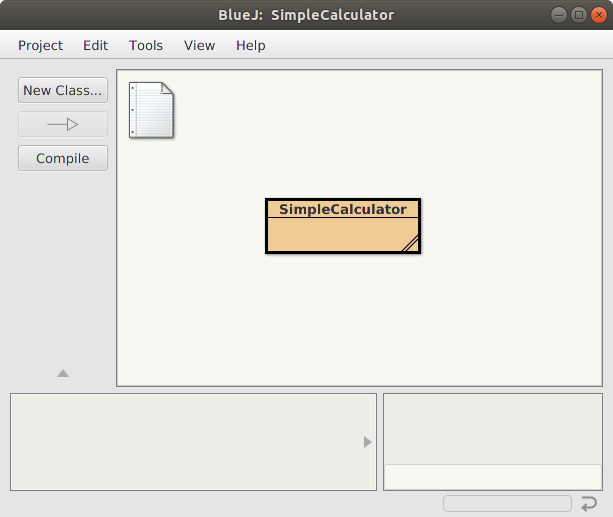613x517 pixels.
Task: Click the code pad return arrow icon
Action: 589,503
